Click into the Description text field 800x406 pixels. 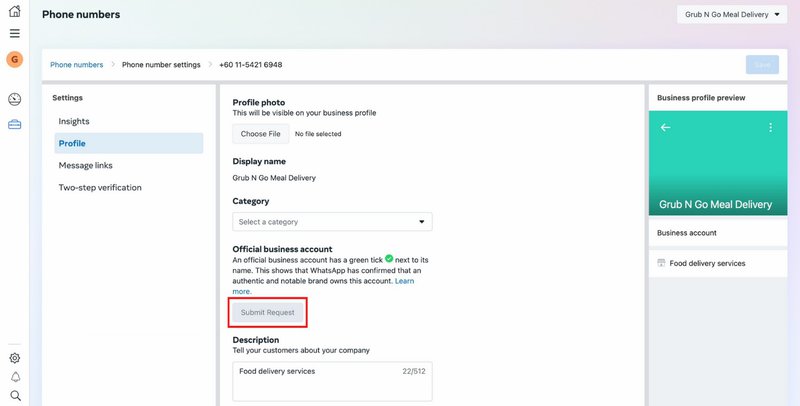click(332, 382)
